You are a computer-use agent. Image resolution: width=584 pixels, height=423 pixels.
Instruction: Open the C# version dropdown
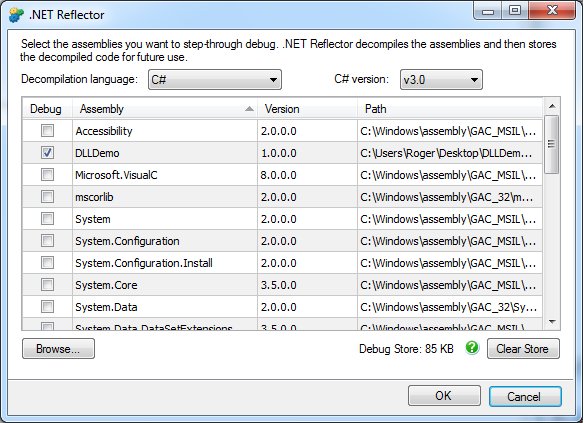click(x=441, y=80)
